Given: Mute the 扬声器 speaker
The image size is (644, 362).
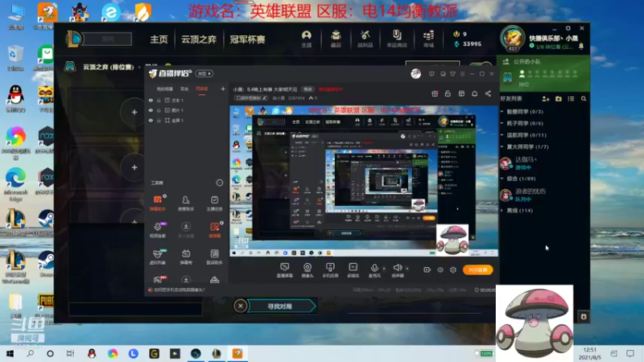Looking at the screenshot, I should tap(397, 270).
